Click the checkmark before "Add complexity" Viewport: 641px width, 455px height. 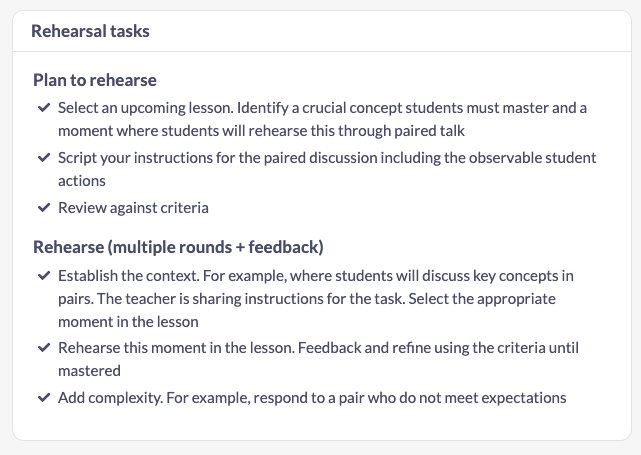click(x=42, y=398)
